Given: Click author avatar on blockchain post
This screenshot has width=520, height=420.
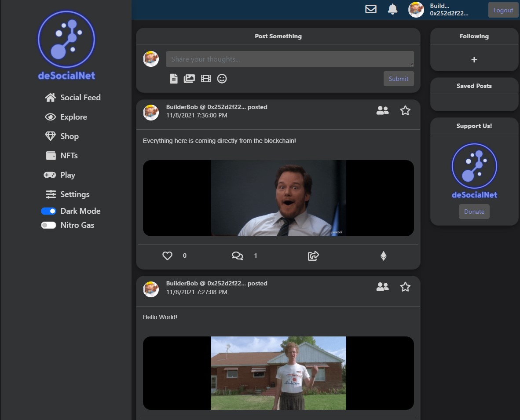Looking at the screenshot, I should [151, 113].
